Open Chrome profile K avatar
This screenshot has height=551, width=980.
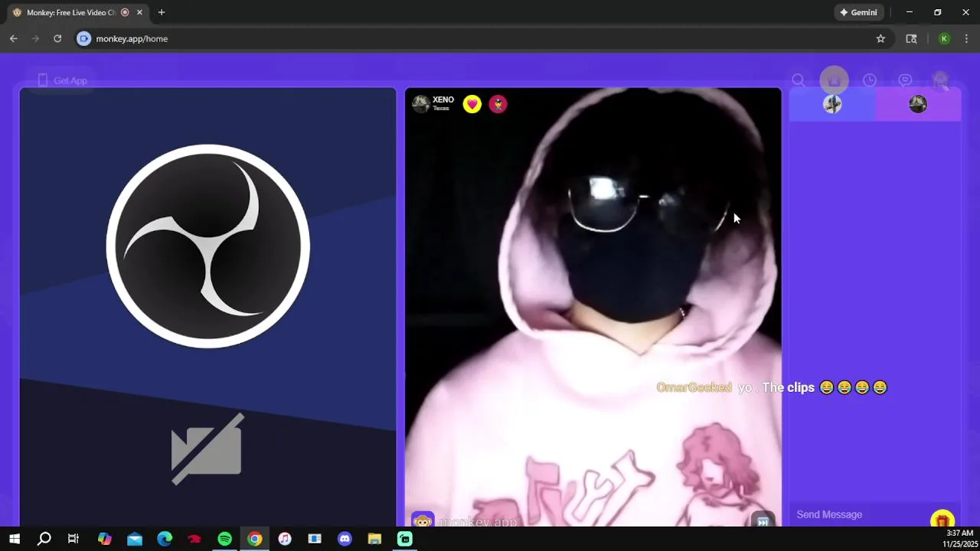[944, 38]
